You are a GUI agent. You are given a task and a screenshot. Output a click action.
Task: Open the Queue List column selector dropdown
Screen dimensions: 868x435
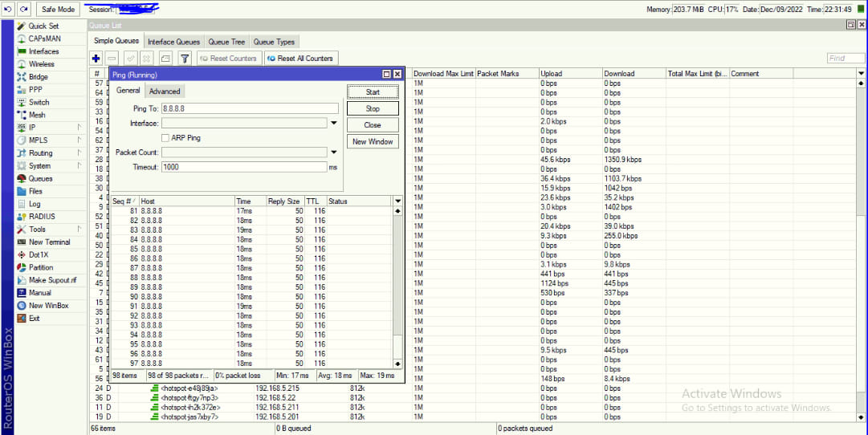point(861,74)
